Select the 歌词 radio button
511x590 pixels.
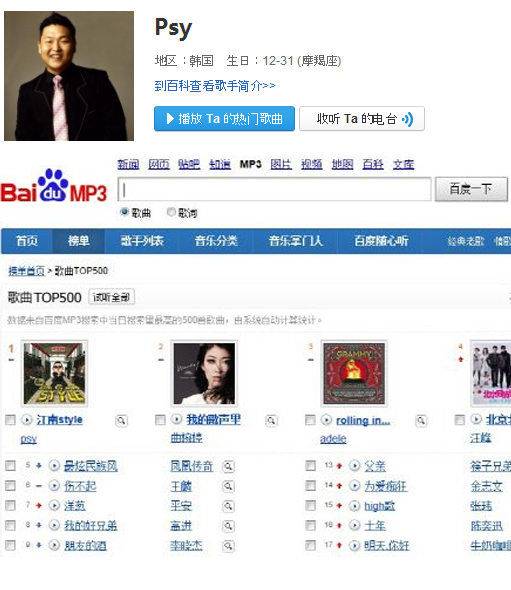171,212
